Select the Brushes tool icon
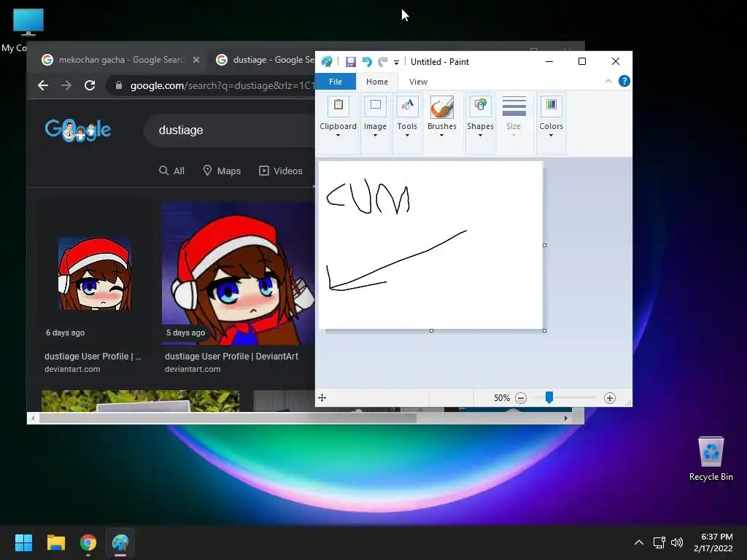 [442, 106]
